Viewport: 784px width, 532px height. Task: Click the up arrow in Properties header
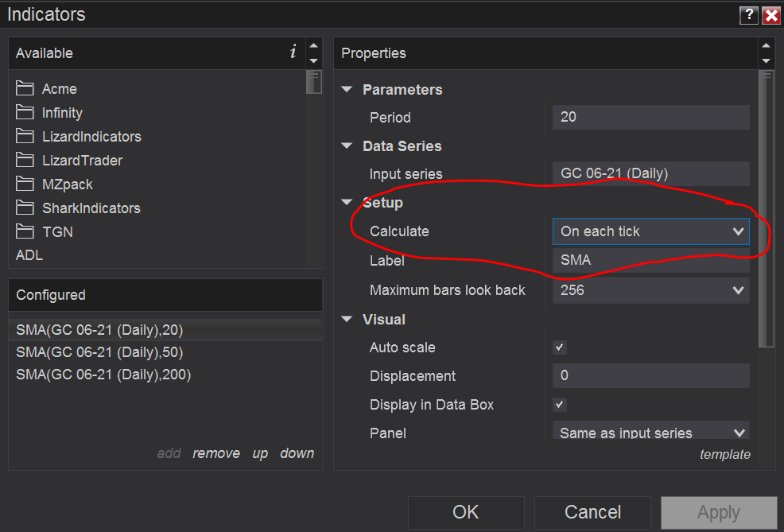pos(766,45)
